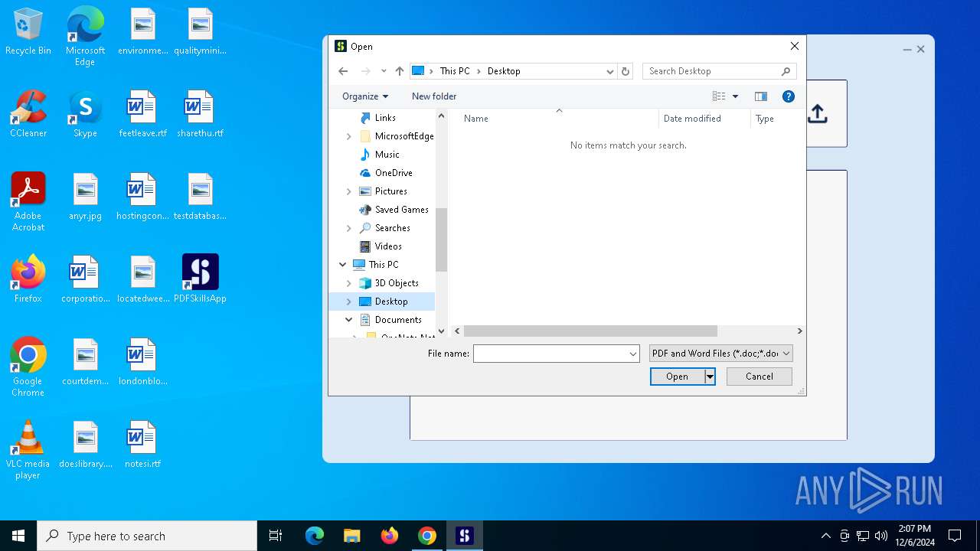The width and height of the screenshot is (980, 551).
Task: Click the Search Desktop field
Action: [720, 71]
